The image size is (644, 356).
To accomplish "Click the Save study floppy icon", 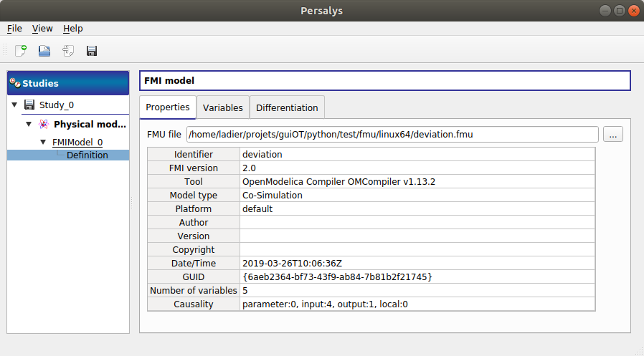I will [92, 51].
